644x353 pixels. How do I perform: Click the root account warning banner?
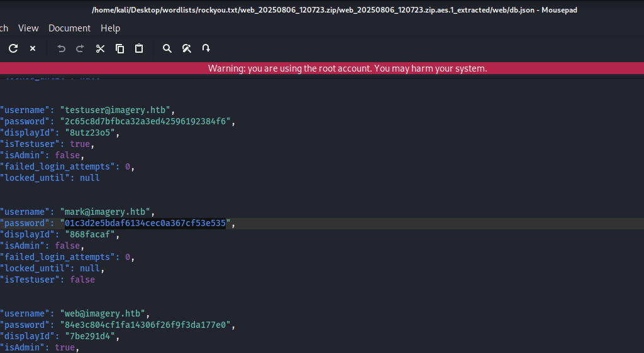click(347, 68)
